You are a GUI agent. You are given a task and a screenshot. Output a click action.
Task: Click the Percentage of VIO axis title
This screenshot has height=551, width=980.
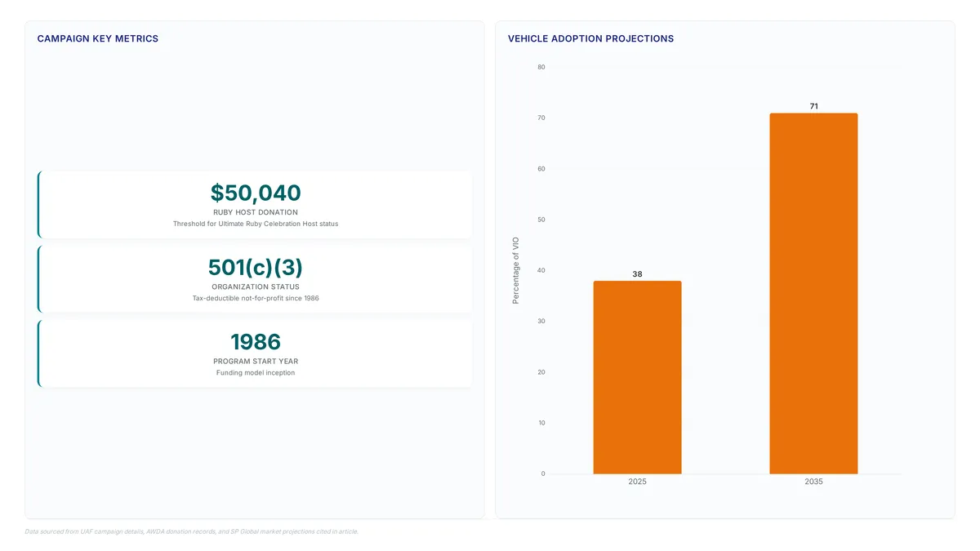coord(515,270)
